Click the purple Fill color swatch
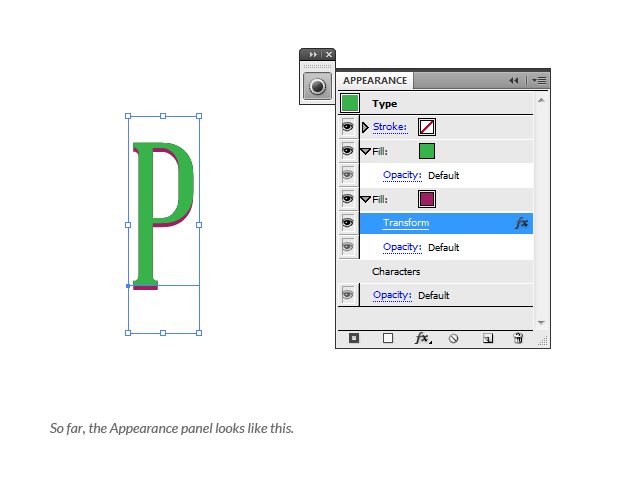This screenshot has height=479, width=630. click(x=427, y=199)
